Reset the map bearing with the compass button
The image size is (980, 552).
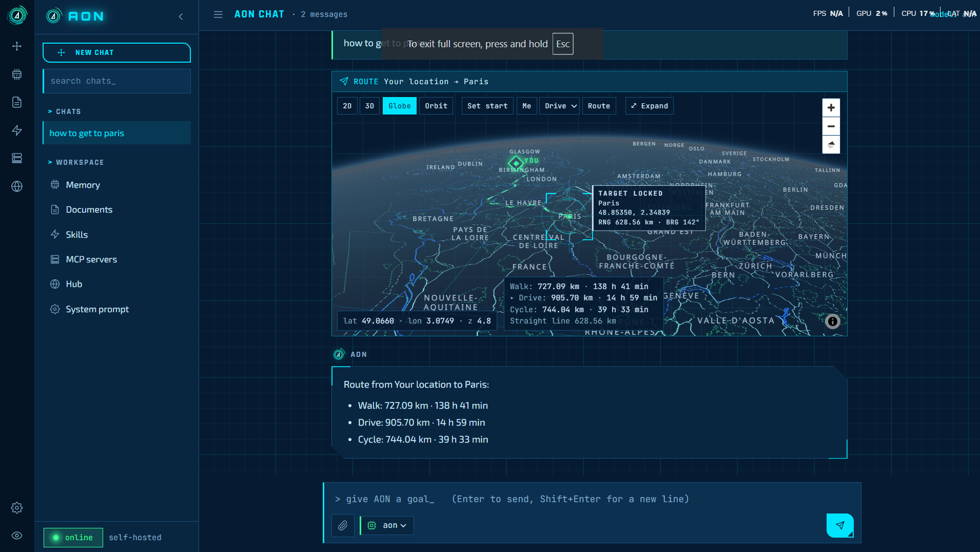point(831,145)
